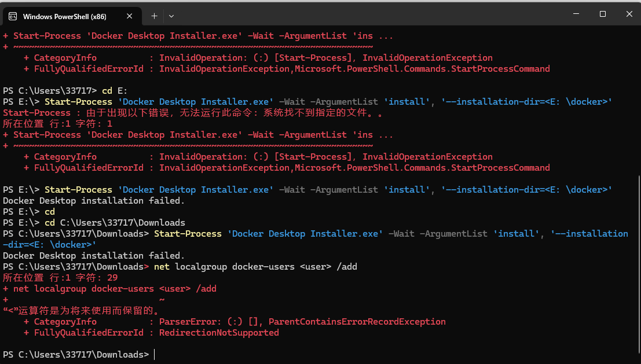641x364 pixels.
Task: Minimize the terminal window
Action: point(576,14)
